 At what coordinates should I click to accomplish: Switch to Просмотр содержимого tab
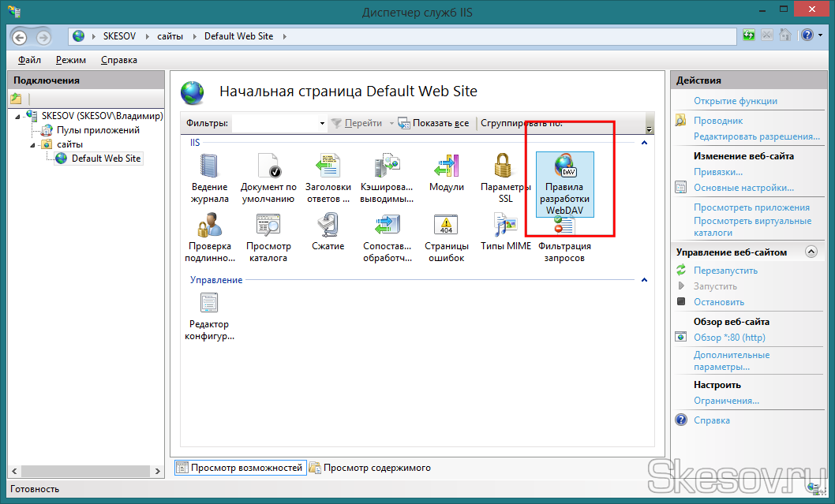click(x=369, y=468)
